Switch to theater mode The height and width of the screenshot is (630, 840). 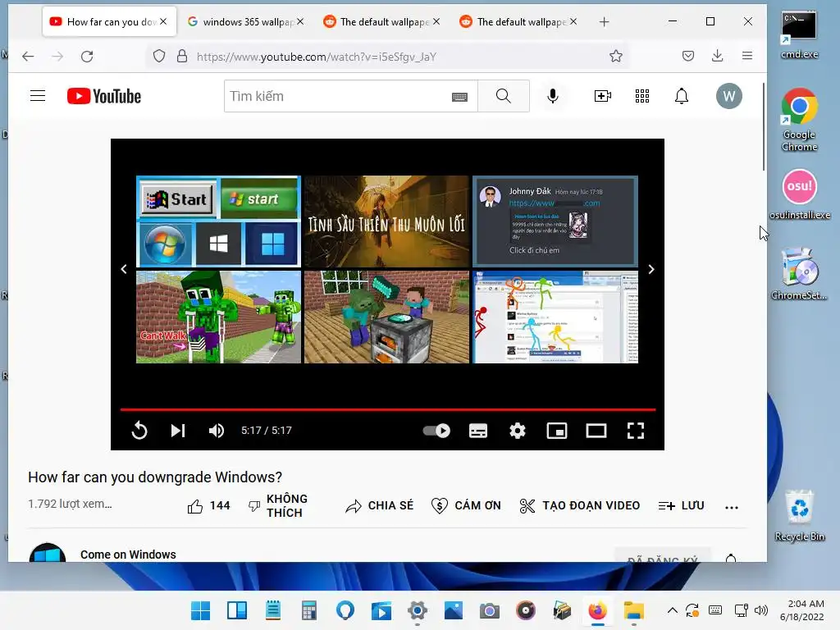point(596,431)
